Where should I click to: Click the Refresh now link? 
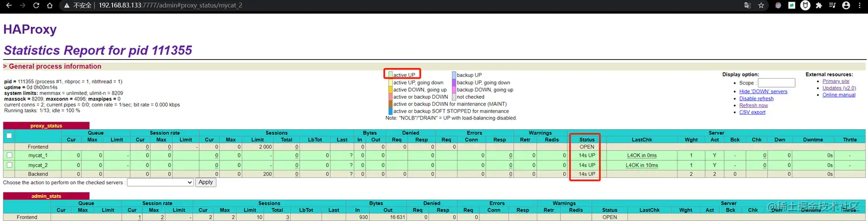pos(753,105)
